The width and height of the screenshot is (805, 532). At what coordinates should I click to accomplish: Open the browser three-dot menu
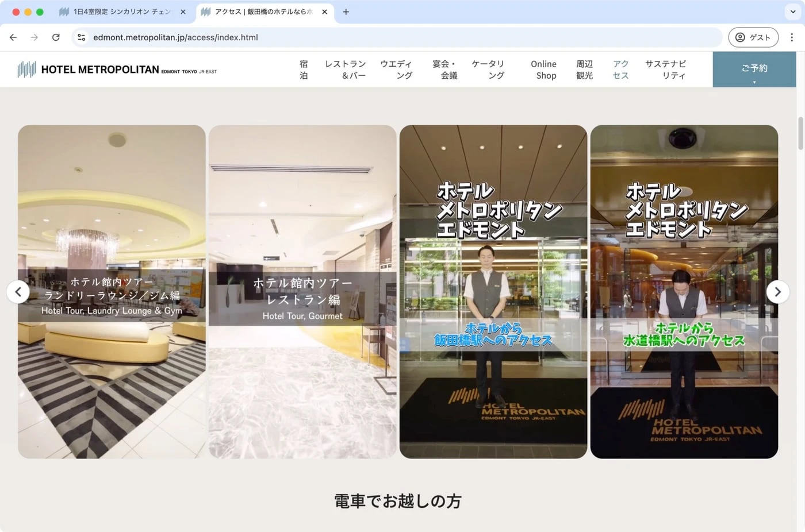click(792, 37)
